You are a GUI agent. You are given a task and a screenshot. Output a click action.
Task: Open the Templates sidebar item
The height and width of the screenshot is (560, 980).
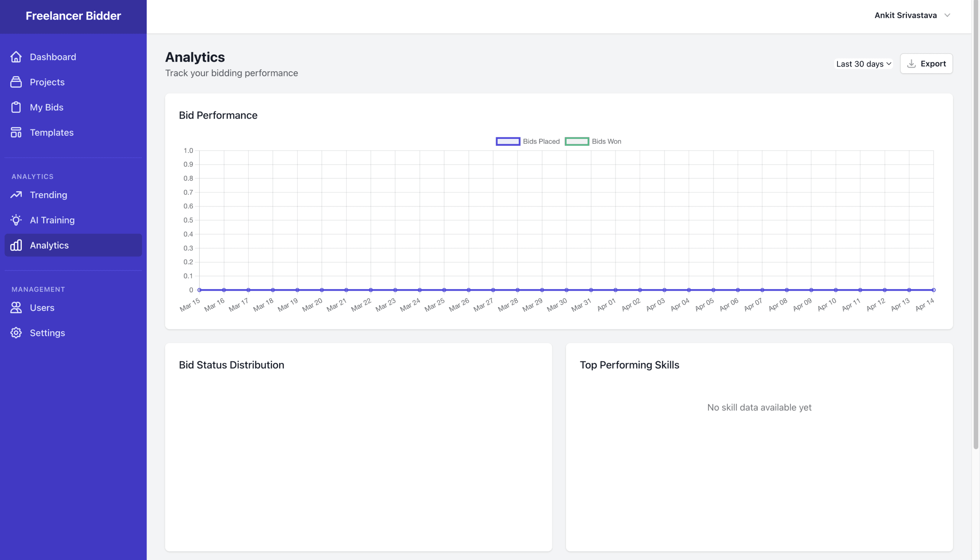52,132
